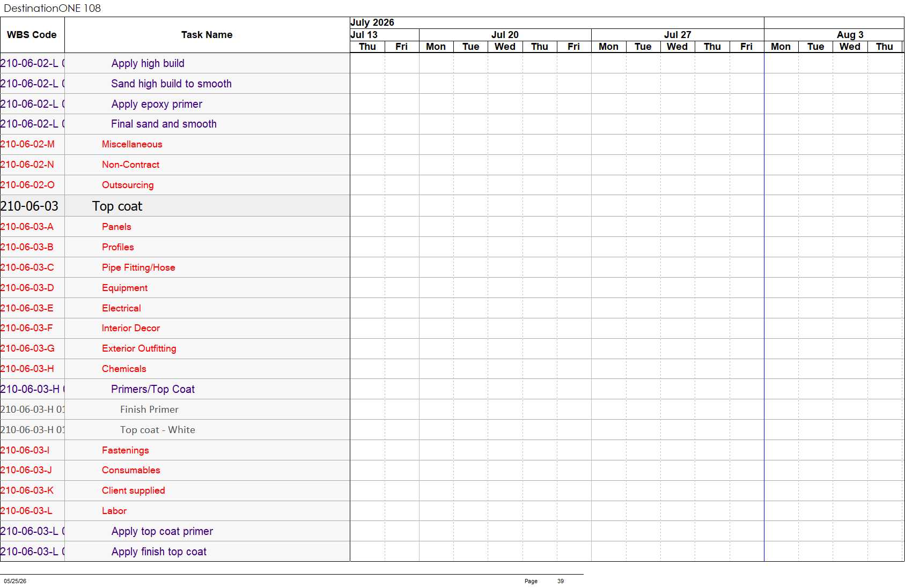Click WBS code 210-06-03-K
The image size is (905, 588).
27,490
